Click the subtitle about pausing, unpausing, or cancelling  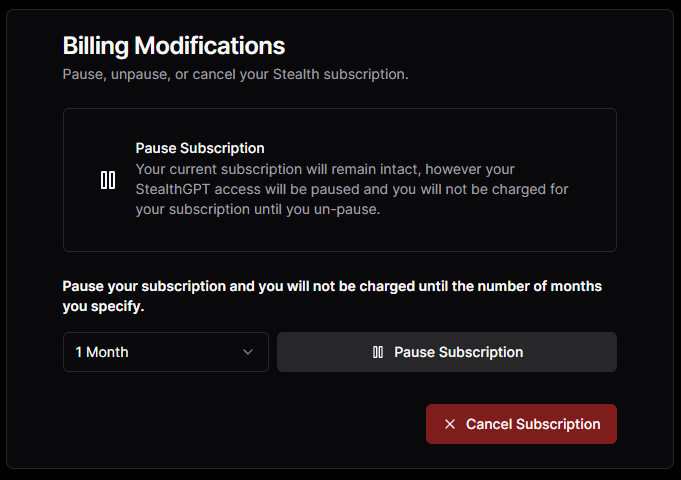tap(235, 75)
